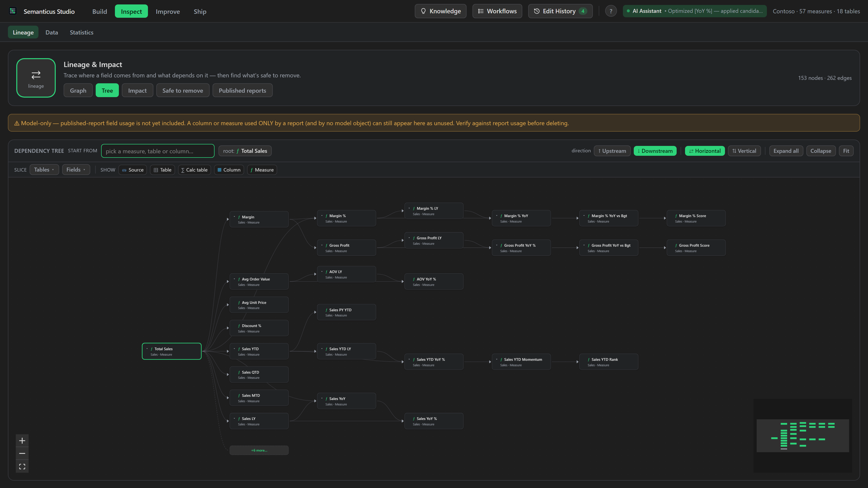Click the function icon on Avg Unit Price node
The width and height of the screenshot is (868, 488).
pos(239,302)
